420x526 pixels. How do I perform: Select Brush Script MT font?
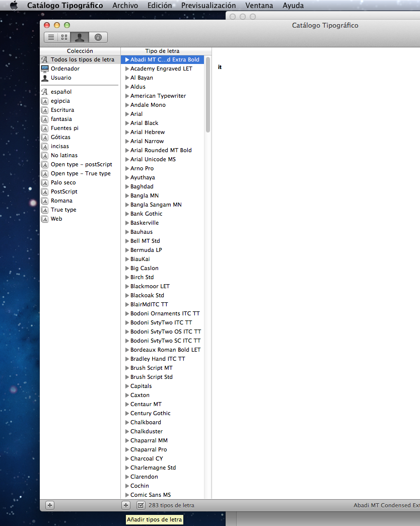[x=151, y=368]
